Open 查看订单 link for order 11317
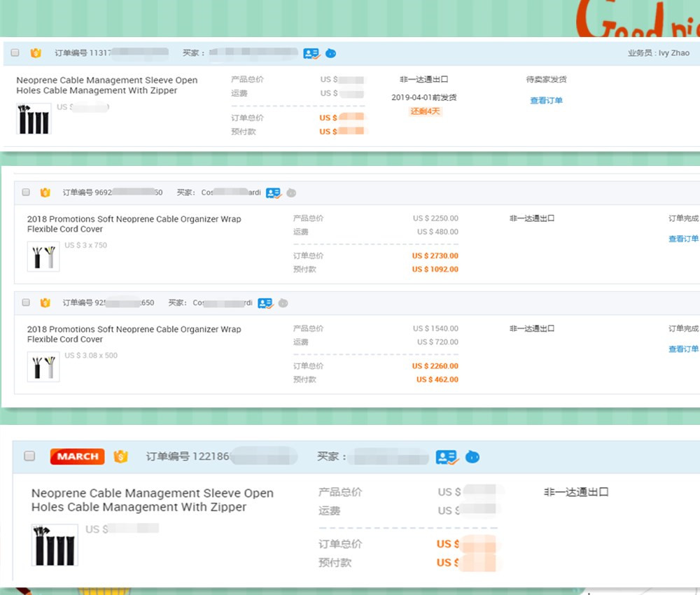Viewport: 700px width, 595px height. 546,101
